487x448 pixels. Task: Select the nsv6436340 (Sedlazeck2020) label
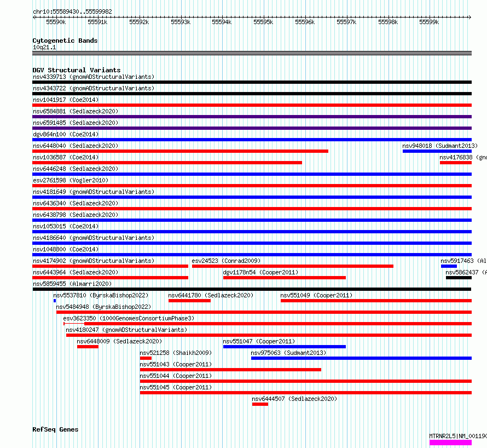tap(76, 203)
